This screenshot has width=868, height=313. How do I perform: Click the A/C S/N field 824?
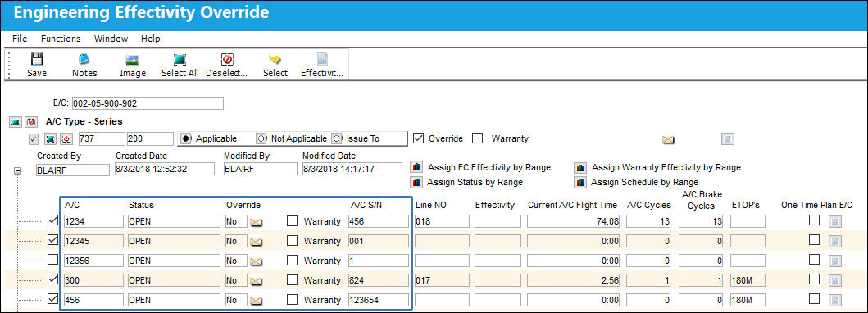(379, 280)
